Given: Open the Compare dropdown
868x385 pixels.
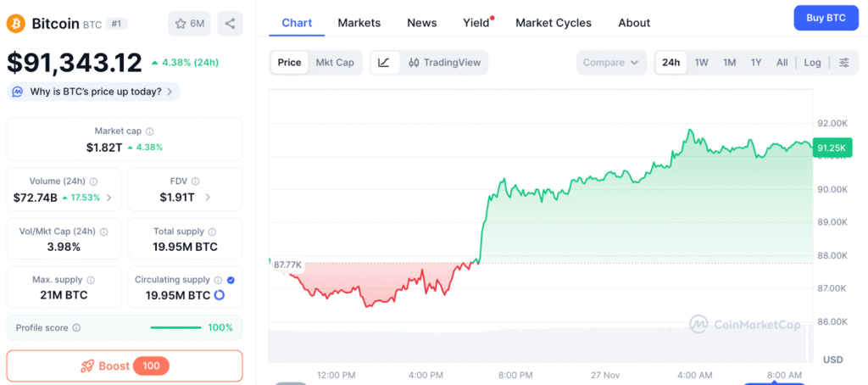Looking at the screenshot, I should coord(610,63).
